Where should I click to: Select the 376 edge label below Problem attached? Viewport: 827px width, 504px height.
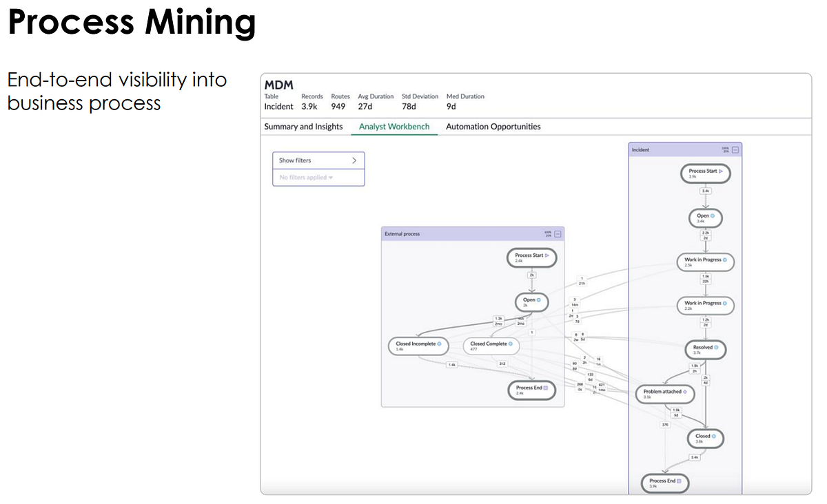665,425
